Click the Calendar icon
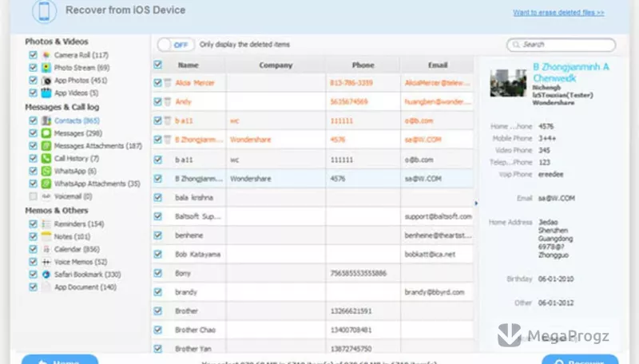 click(46, 249)
